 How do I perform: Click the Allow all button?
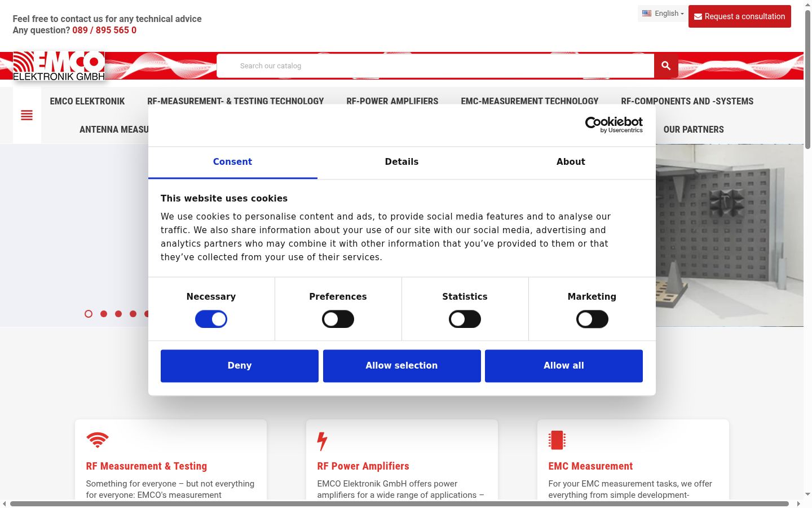pyautogui.click(x=564, y=366)
